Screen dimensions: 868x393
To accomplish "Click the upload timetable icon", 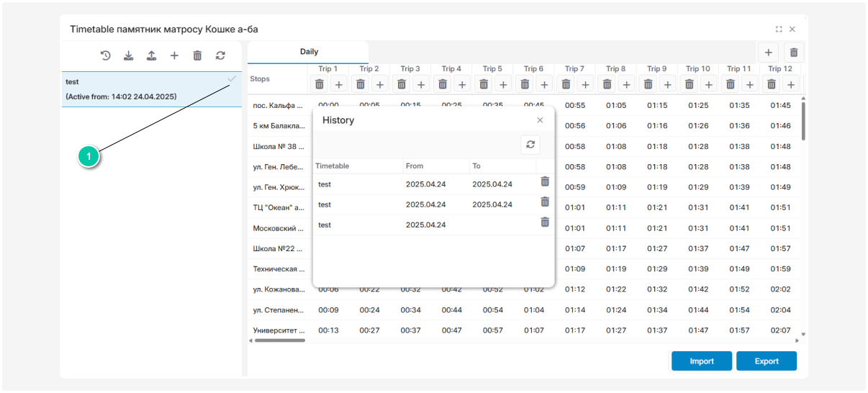I will [x=151, y=55].
